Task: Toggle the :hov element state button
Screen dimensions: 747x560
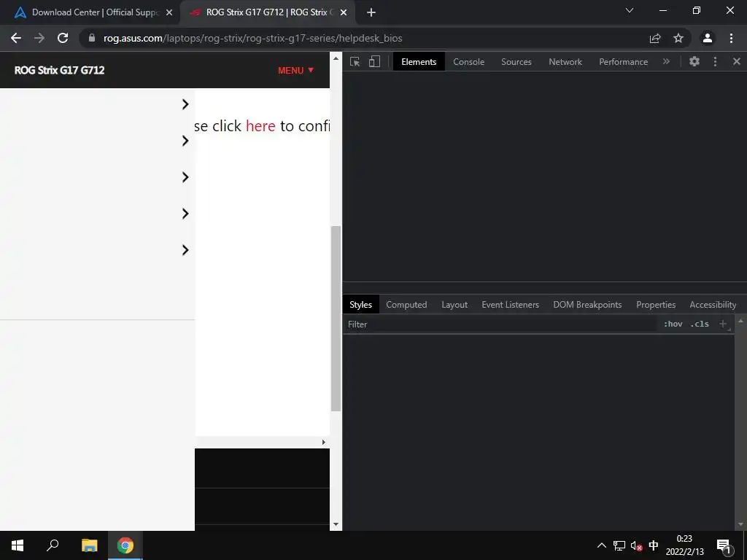Action: click(x=673, y=324)
